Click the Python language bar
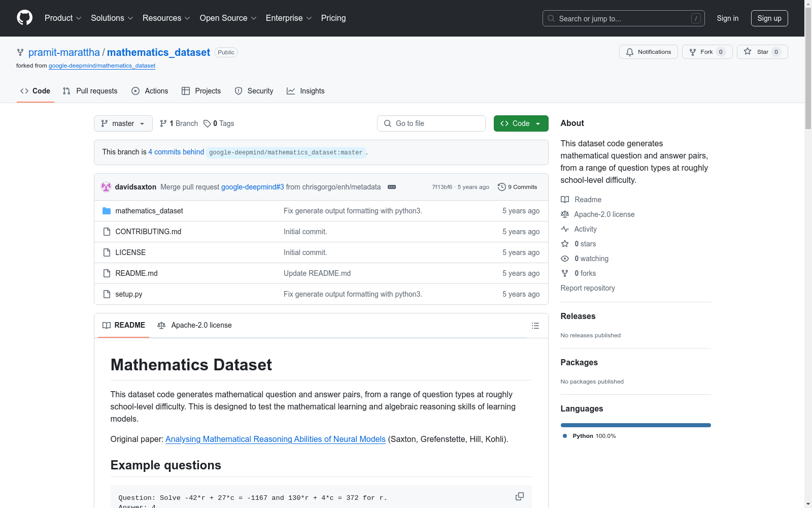Screen dimensions: 812x508 click(635, 425)
